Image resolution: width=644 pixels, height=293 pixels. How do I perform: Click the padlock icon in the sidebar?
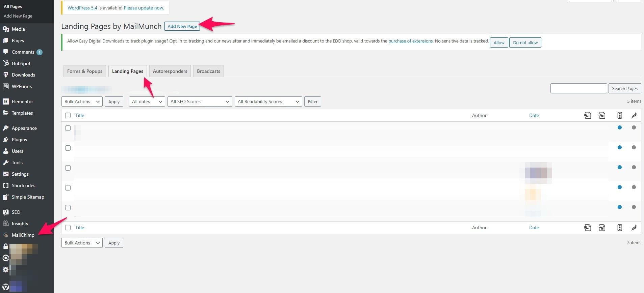point(6,246)
